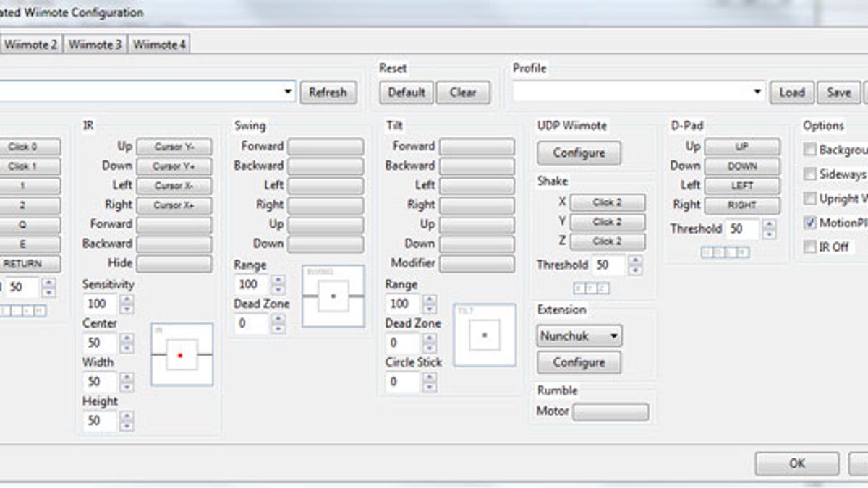Remap IR Left (Cursor X-)
Screen dimensions: 868x488
pos(174,186)
